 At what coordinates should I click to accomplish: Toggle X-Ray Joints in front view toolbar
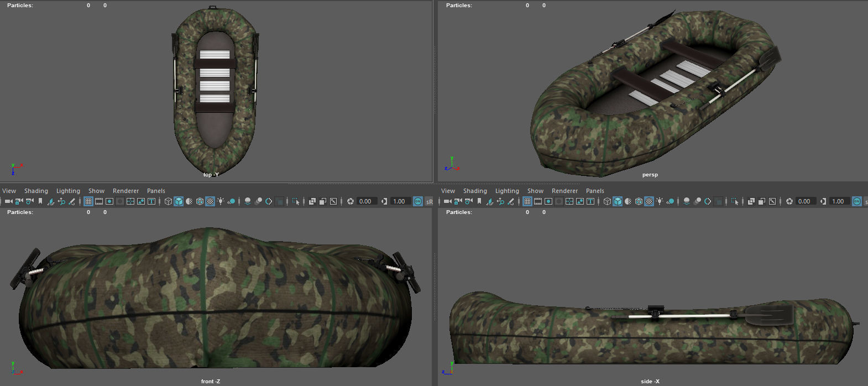[x=333, y=201]
